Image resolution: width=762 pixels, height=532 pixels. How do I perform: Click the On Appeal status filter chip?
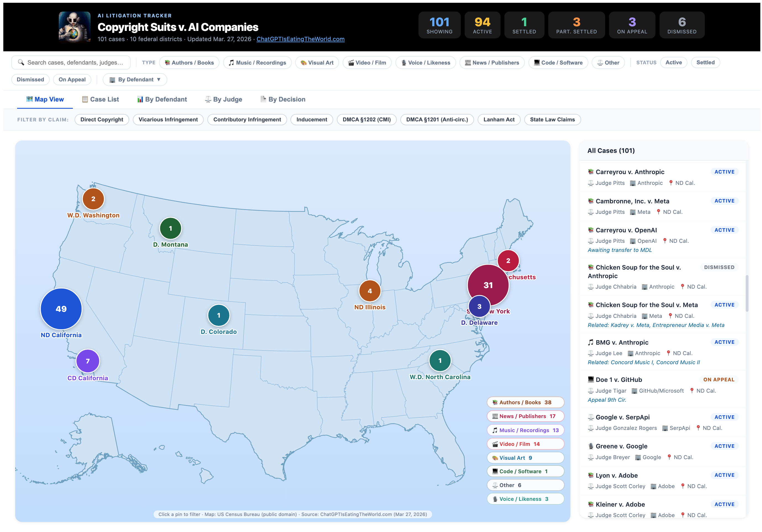click(x=72, y=79)
